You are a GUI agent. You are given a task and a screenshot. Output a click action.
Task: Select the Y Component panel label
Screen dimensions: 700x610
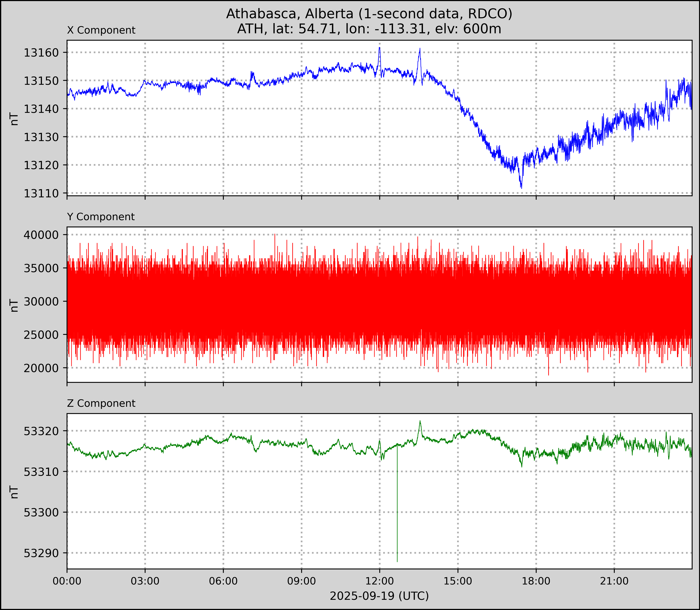(101, 217)
